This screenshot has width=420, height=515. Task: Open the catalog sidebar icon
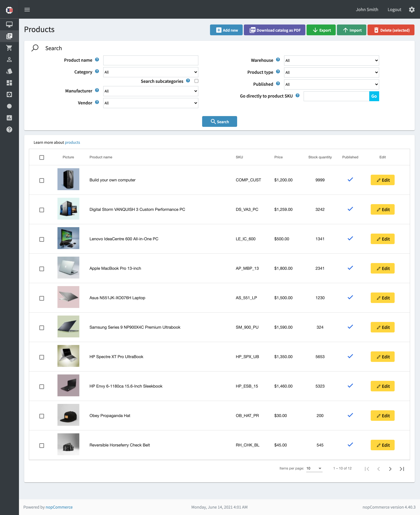click(x=9, y=36)
